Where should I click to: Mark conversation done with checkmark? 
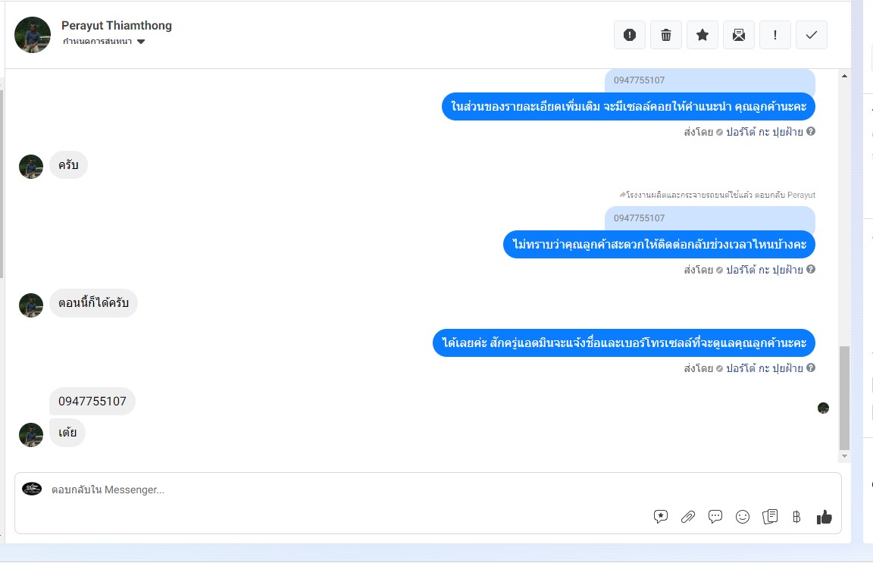tap(812, 35)
